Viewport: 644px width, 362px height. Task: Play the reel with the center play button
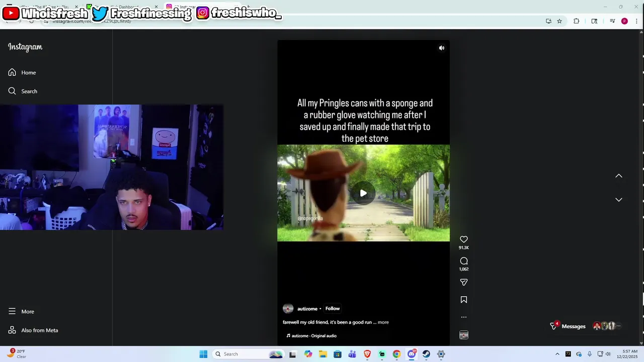pos(363,193)
